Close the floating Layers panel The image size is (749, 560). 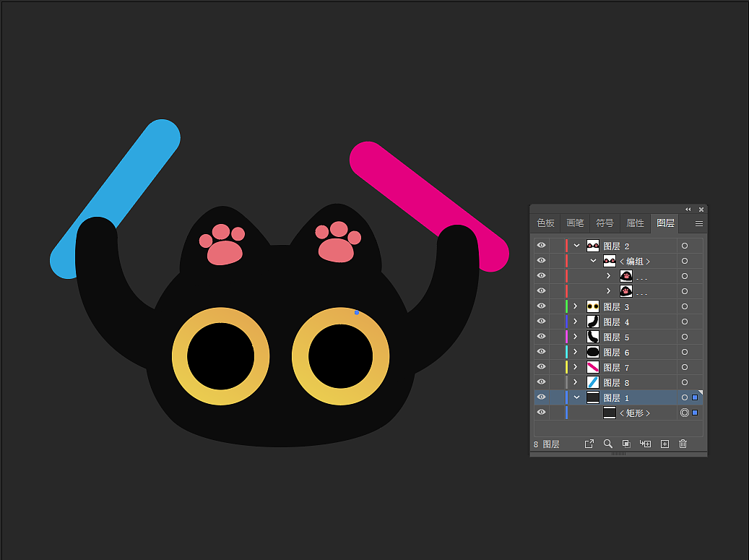701,210
